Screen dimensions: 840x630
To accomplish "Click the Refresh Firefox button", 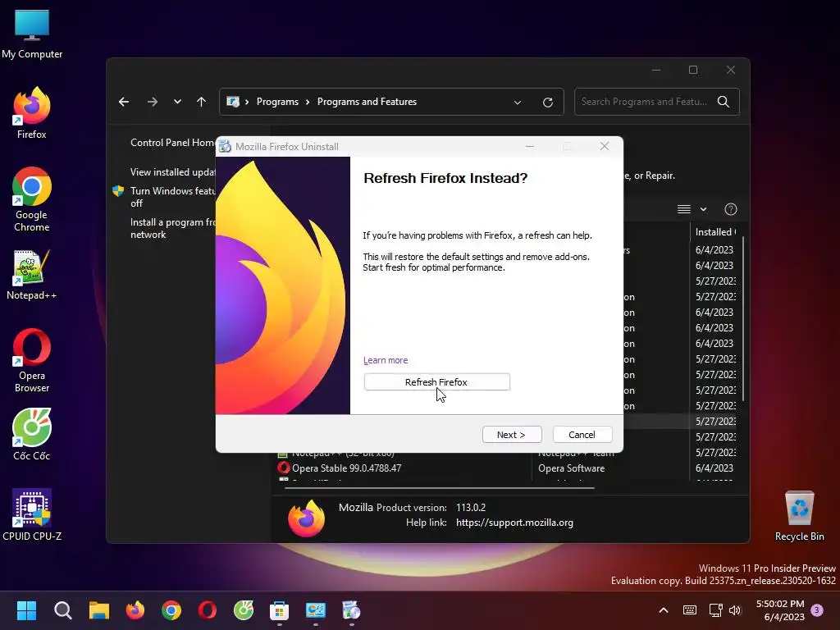I will [x=436, y=382].
